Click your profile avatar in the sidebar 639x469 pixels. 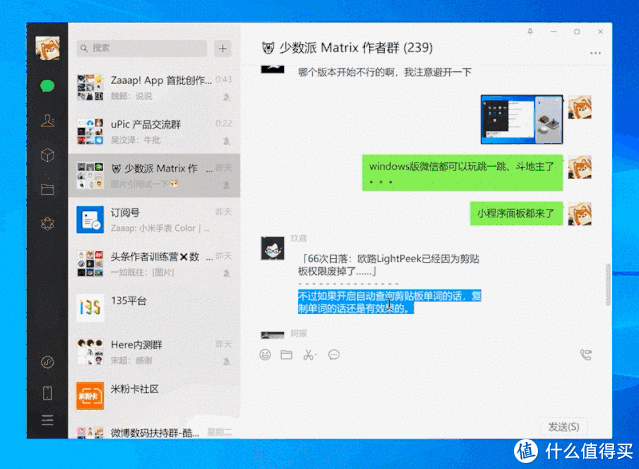pos(47,48)
